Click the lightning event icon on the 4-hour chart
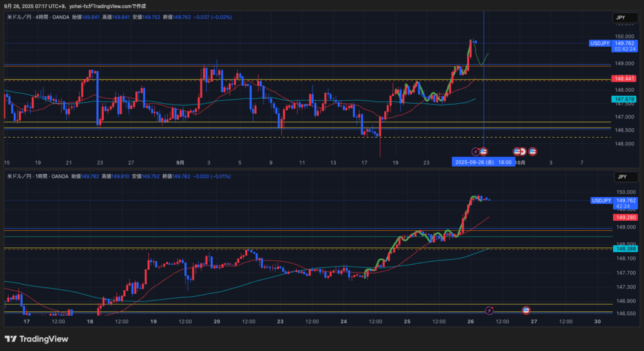Screen dimensions: 644x351 475,151
